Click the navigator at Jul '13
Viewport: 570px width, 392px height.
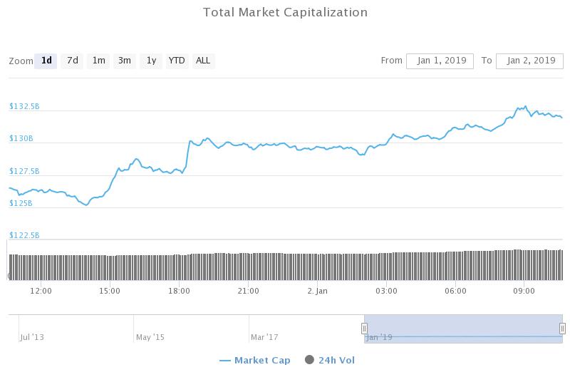tap(31, 336)
